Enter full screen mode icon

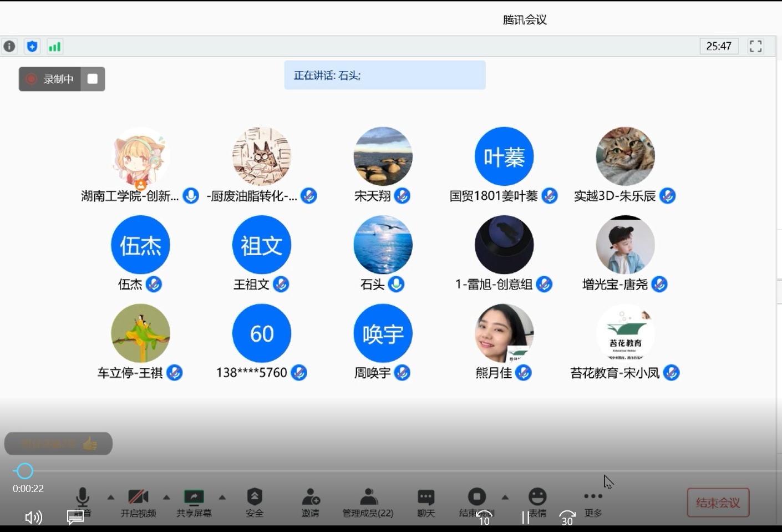click(x=755, y=46)
